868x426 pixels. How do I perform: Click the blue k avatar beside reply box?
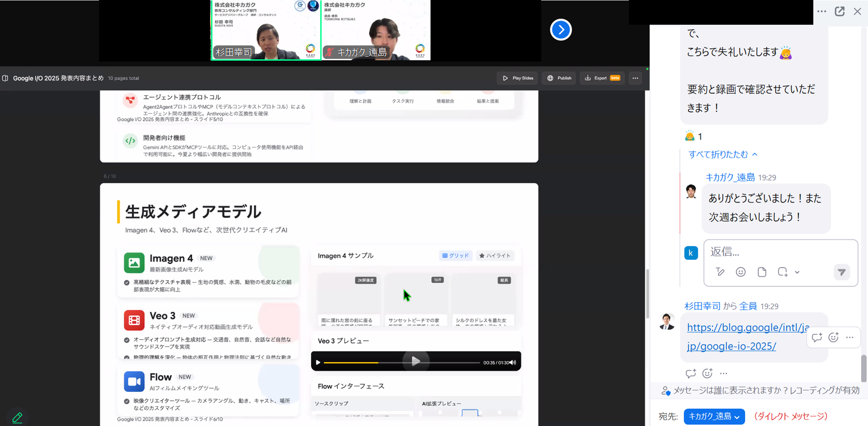click(x=691, y=253)
